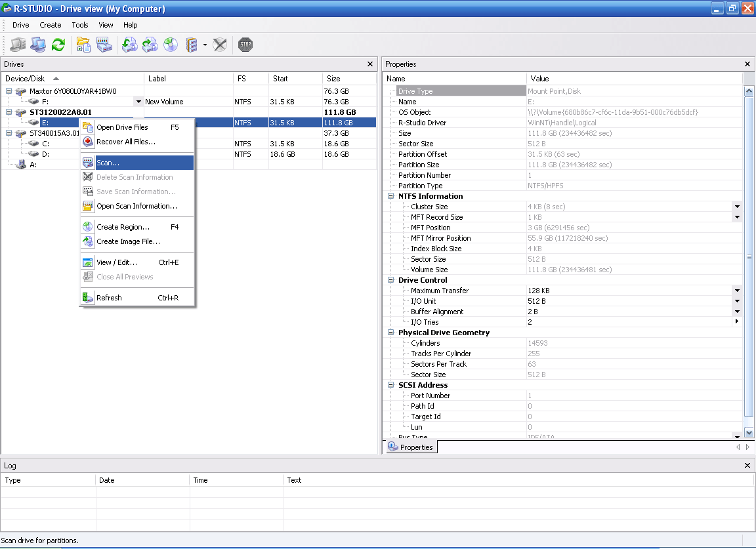Choose Recover All Files in context menu
756x549 pixels.
point(137,142)
